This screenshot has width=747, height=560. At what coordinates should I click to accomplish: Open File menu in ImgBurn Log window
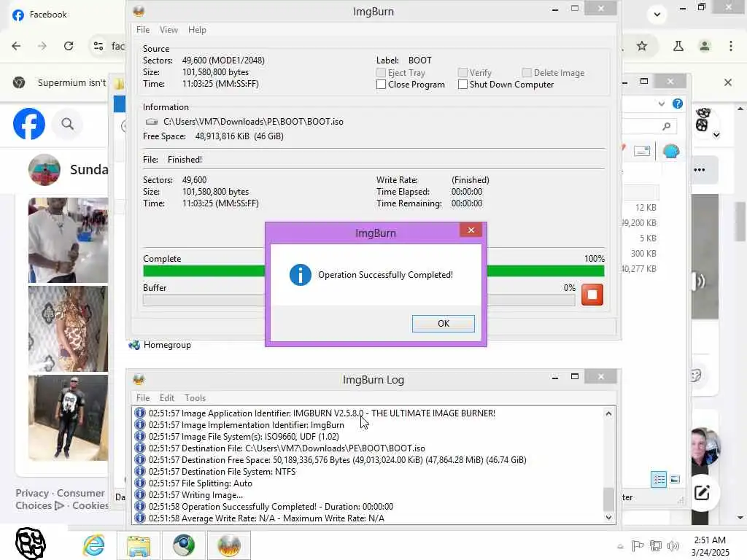point(143,397)
